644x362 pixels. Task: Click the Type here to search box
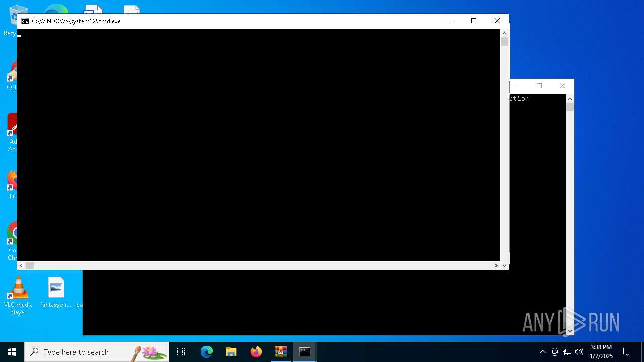pos(97,352)
